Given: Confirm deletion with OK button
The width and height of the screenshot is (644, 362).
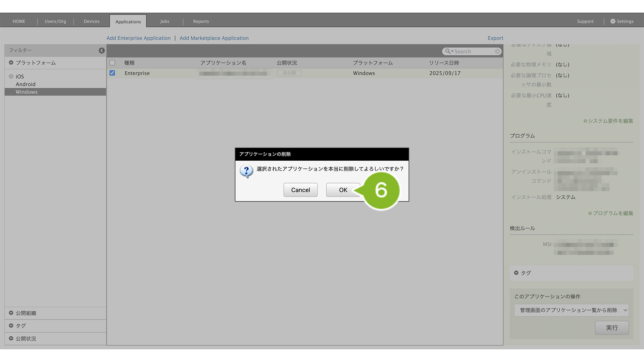Looking at the screenshot, I should coord(343,190).
